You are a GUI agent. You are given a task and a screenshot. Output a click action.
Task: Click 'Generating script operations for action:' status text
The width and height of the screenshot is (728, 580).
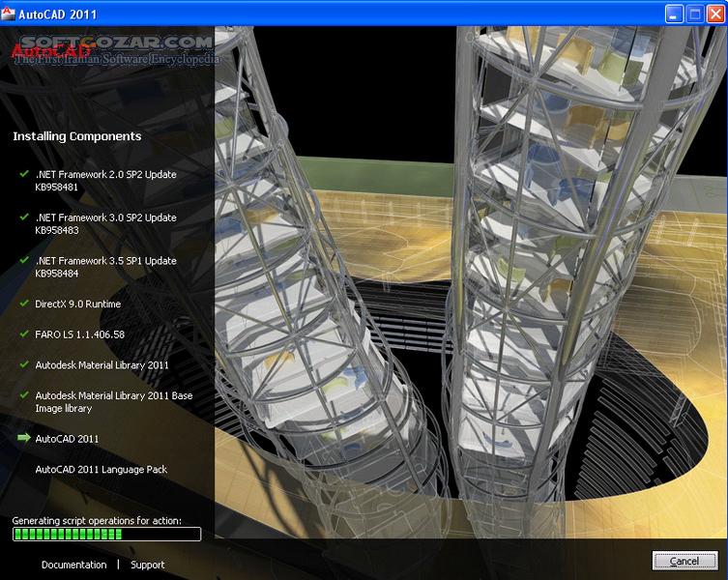pos(97,521)
